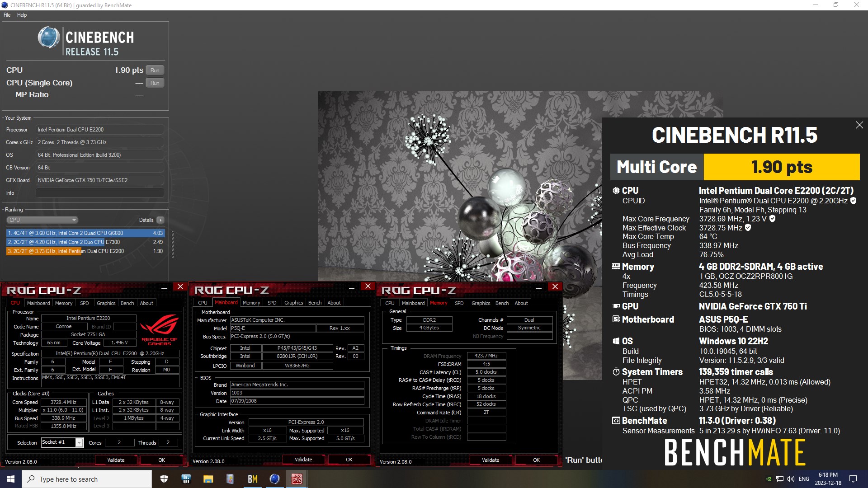Open About tab in Memory CPU-Z window
Viewport: 868px width, 488px height.
tap(521, 303)
